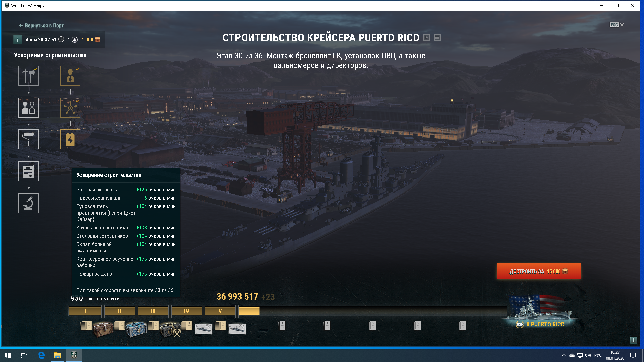Select the logistics network upgrade icon
The width and height of the screenshot is (644, 362).
point(70,108)
